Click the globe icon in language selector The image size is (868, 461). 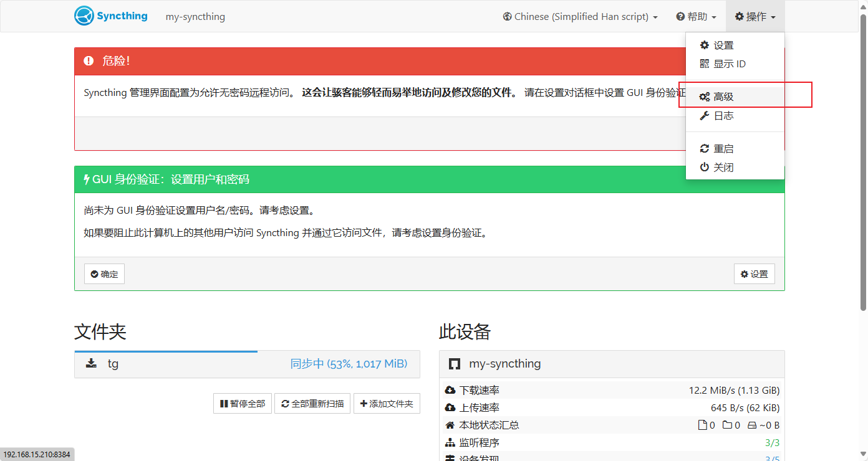(x=508, y=17)
